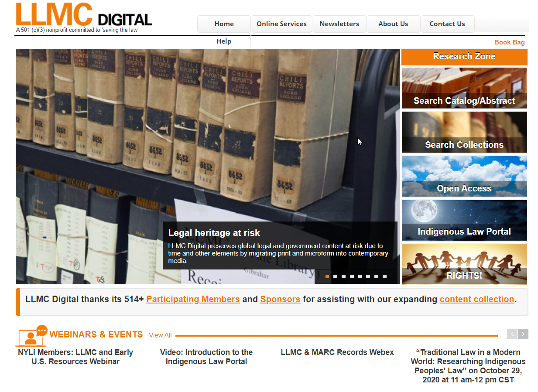The image size is (538, 392).
Task: Open the Online Services menu
Action: [281, 24]
